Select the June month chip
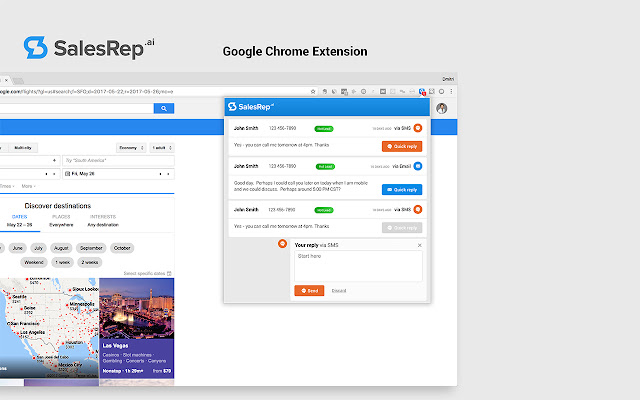This screenshot has height=400, width=640. coord(18,248)
